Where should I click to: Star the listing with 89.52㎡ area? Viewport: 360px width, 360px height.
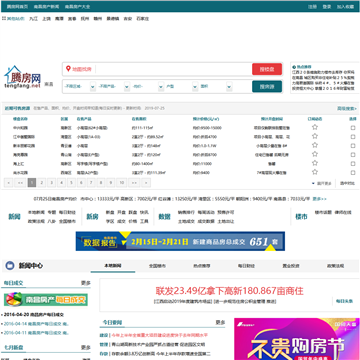coord(315,136)
